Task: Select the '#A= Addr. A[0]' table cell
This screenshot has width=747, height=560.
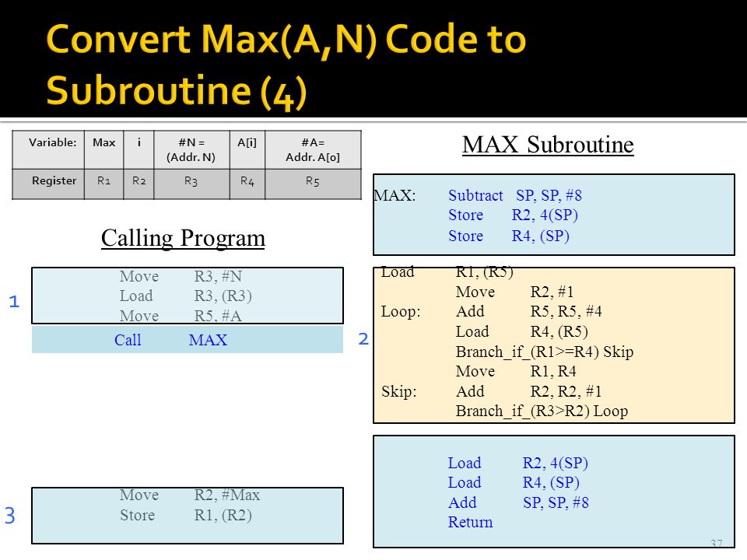Action: (x=313, y=149)
